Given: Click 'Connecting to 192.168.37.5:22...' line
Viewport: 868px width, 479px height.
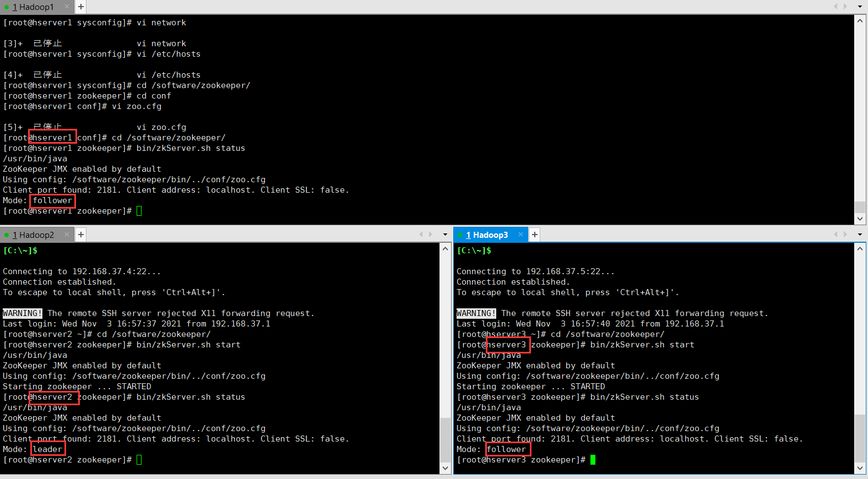Looking at the screenshot, I should [x=535, y=271].
